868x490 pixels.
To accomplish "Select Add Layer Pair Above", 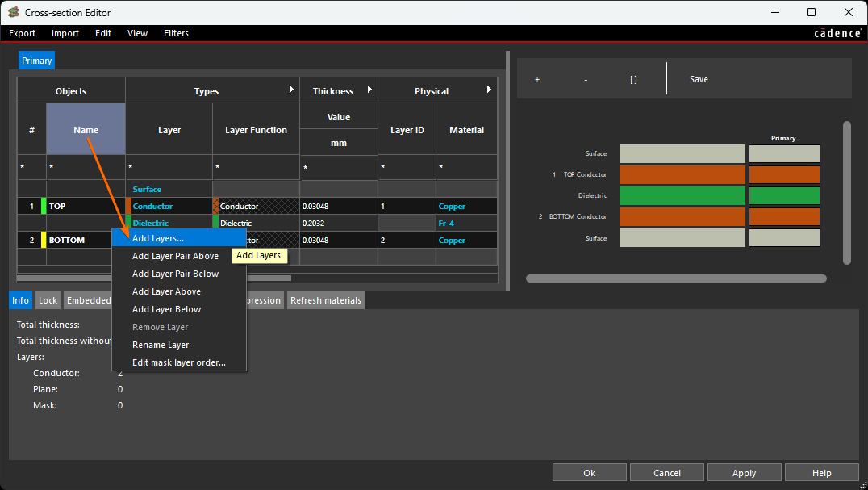I will coord(175,256).
